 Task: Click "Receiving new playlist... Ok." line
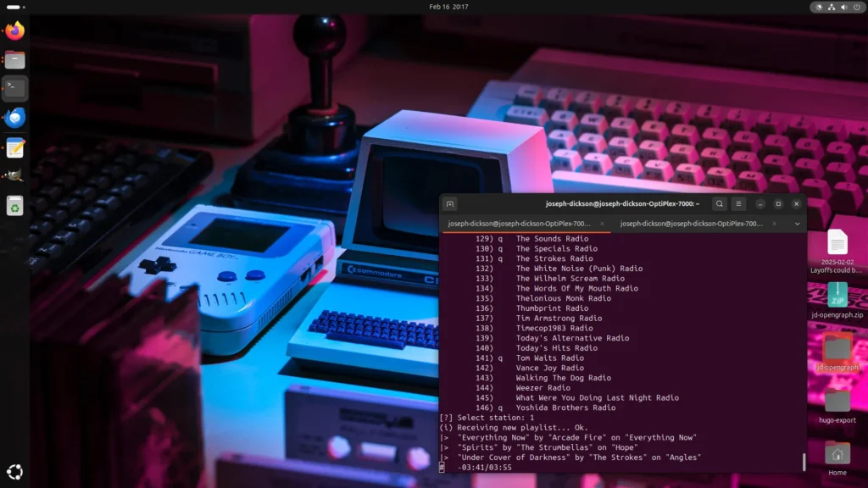(514, 428)
